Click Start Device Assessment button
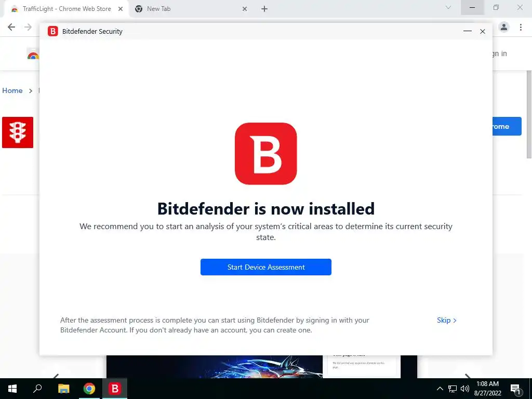The width and height of the screenshot is (532, 399). [265, 267]
